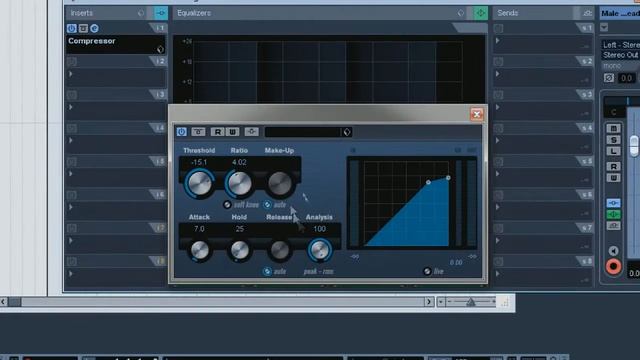640x360 pixels.
Task: Click the channel record enable button
Action: pyautogui.click(x=613, y=267)
